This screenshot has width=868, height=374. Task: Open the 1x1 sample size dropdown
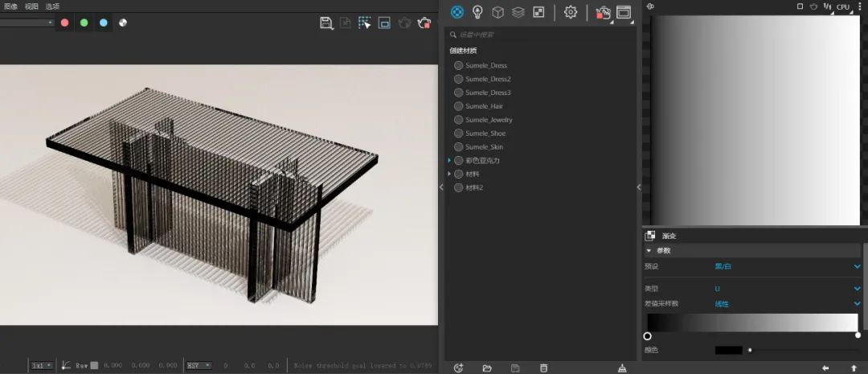click(x=42, y=365)
